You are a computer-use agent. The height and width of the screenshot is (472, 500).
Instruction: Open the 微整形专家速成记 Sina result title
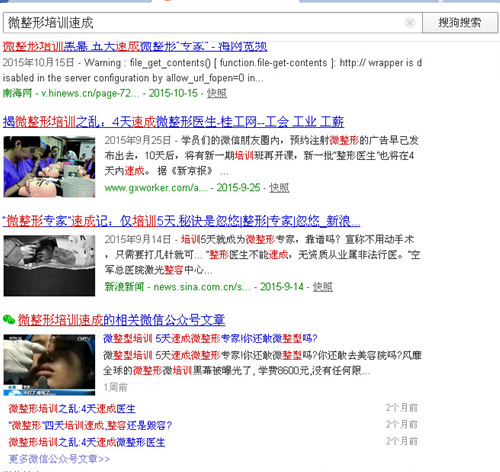(181, 221)
